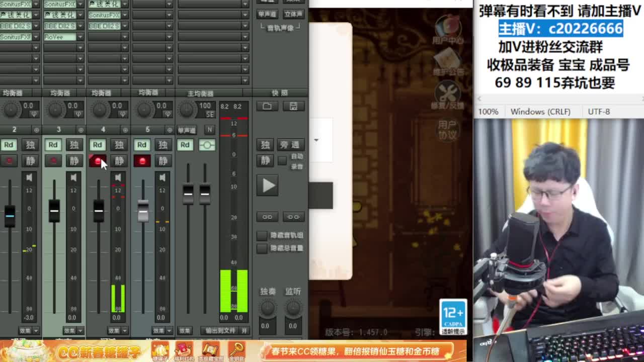Invert phase (φ) on track 4

click(x=123, y=114)
